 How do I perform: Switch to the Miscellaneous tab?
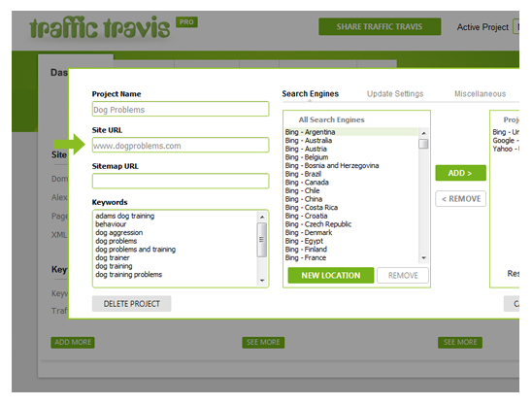[481, 93]
